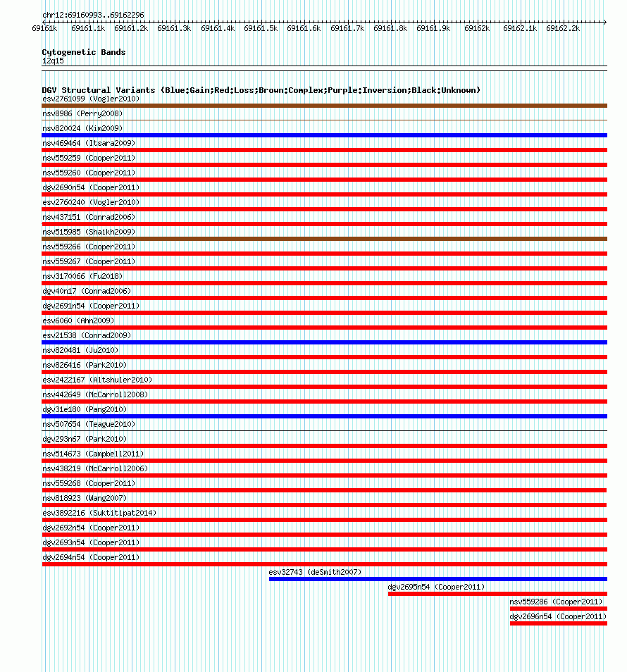The height and width of the screenshot is (672, 627).
Task: Click the nsv442649 (McCarroll2008) label
Action: coord(95,394)
